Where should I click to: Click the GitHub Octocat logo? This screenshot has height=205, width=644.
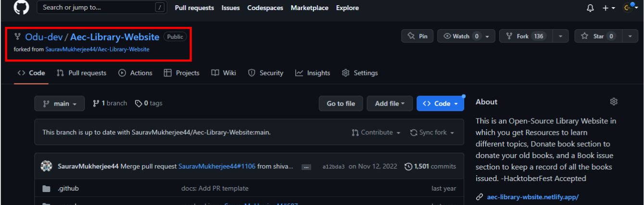point(21,7)
